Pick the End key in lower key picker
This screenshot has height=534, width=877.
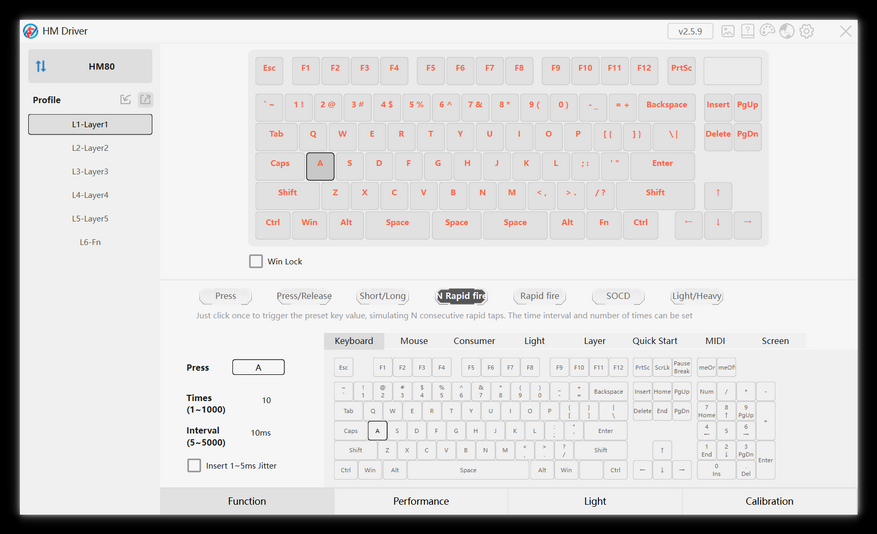(x=662, y=411)
